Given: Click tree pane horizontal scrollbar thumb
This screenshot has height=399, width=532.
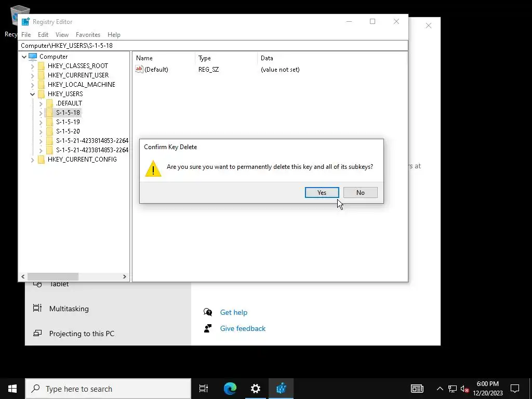Looking at the screenshot, I should click(x=53, y=276).
